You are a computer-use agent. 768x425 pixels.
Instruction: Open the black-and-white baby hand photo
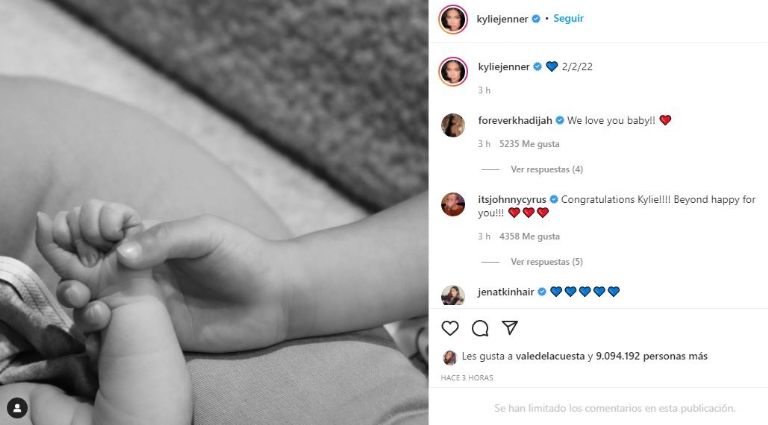click(x=214, y=212)
